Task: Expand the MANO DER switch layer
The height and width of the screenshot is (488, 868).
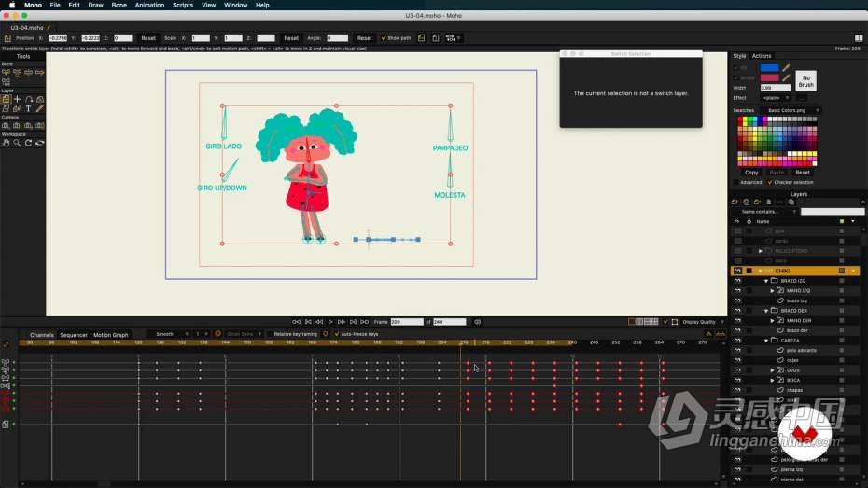Action: tap(773, 321)
